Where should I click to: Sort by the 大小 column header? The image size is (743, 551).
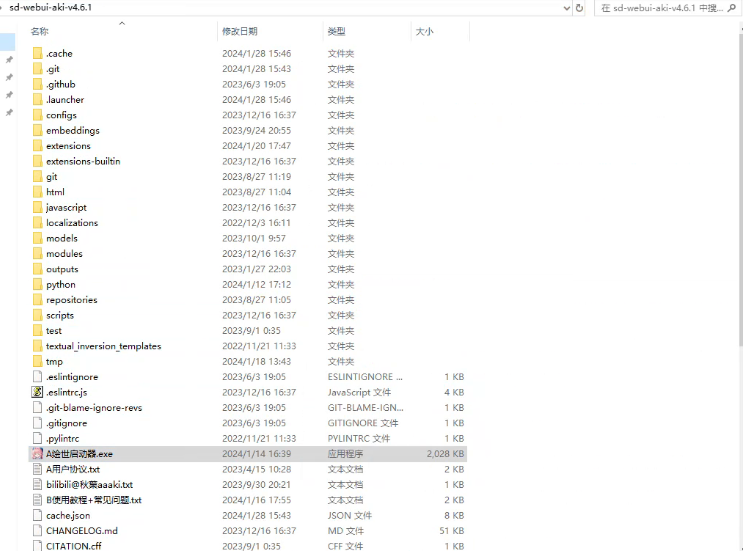pos(424,31)
